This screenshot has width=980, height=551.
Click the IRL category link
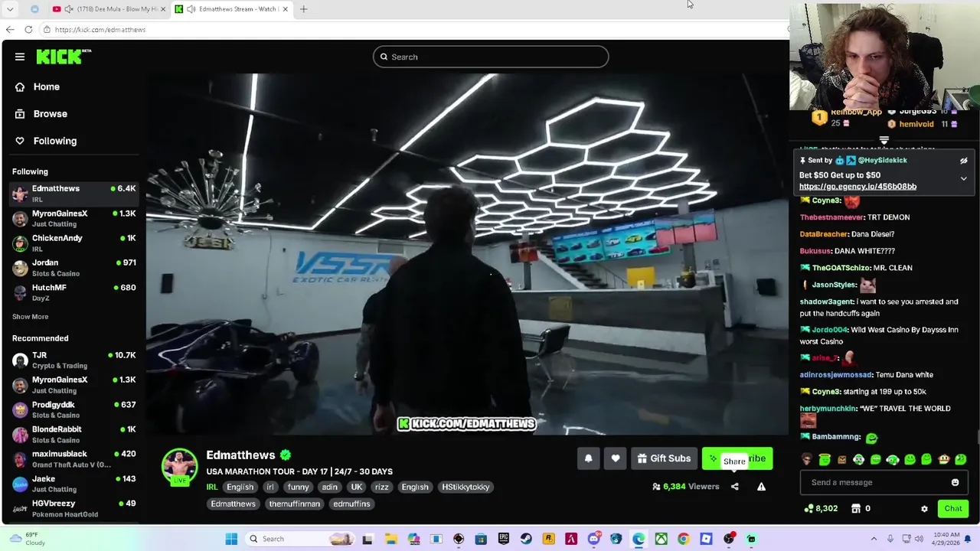[x=212, y=487]
